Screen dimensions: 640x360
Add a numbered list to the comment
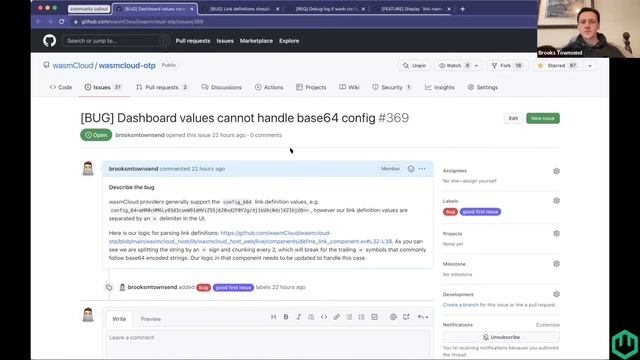[362, 317]
